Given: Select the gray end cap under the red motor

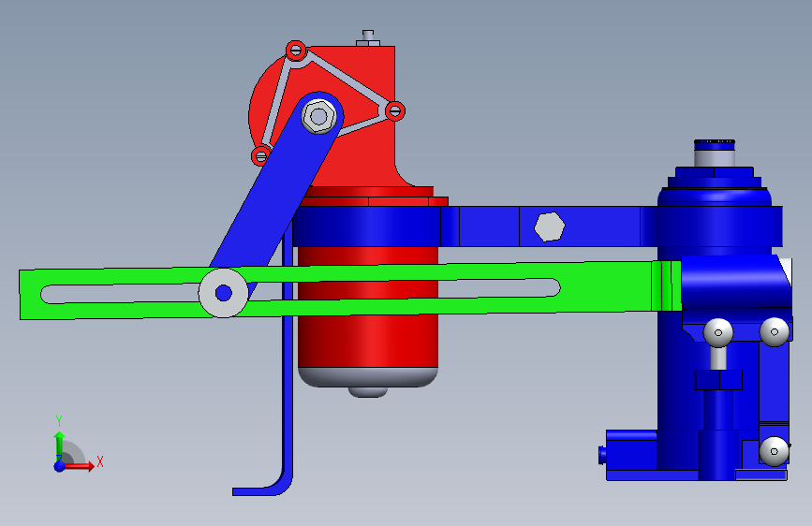Looking at the screenshot, I should coord(368,383).
